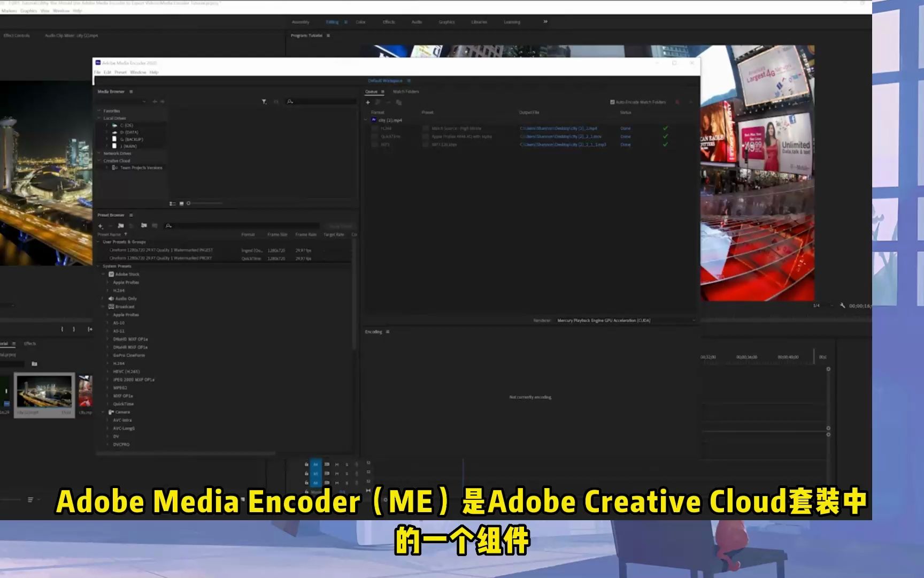Open the Default Workspace menu icon
This screenshot has height=578, width=924.
coord(409,81)
